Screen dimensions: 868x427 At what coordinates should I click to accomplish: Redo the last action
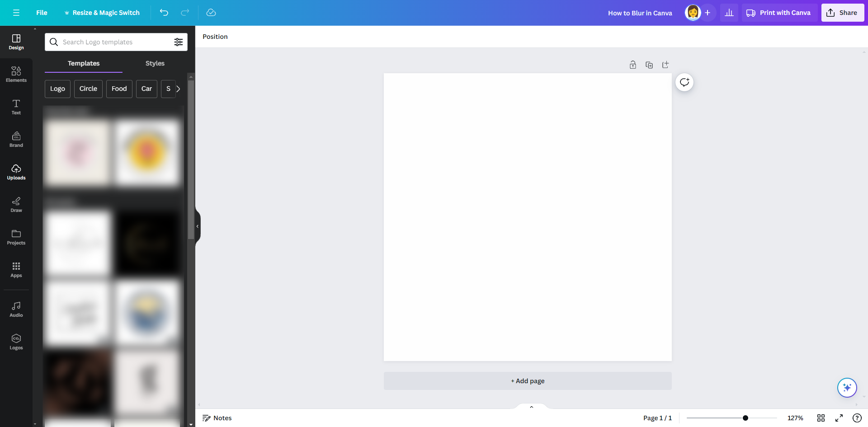click(x=185, y=13)
